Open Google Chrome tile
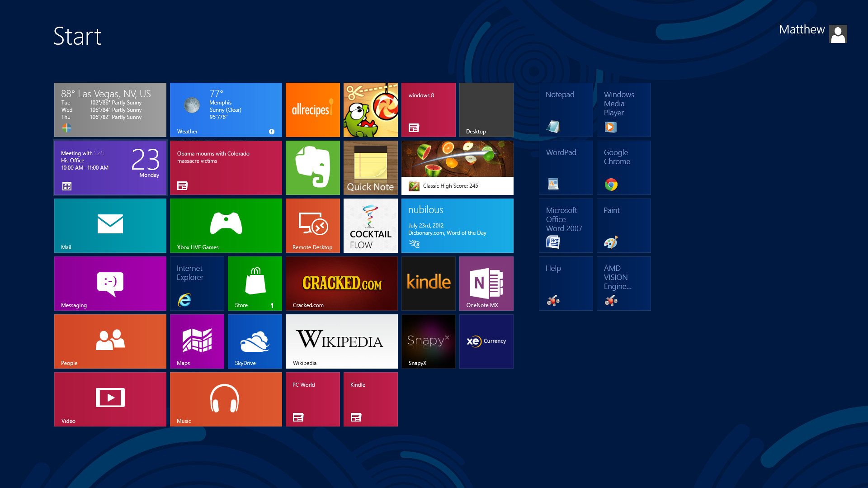 point(623,167)
